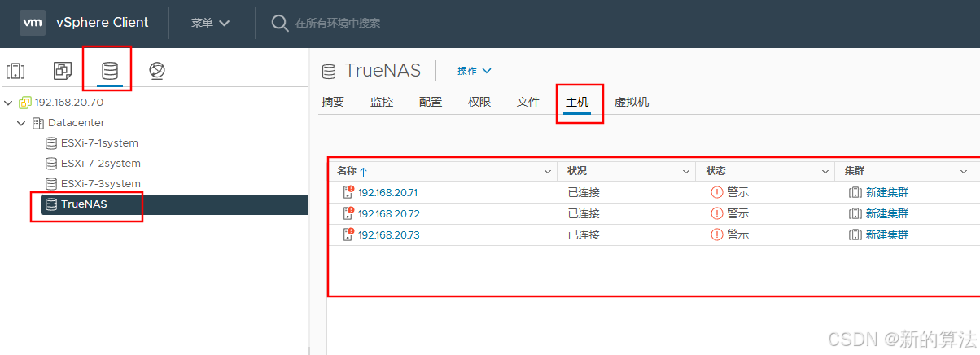The image size is (980, 355).
Task: Click the warning status icon in 192.168.20.73 row
Action: (x=717, y=234)
